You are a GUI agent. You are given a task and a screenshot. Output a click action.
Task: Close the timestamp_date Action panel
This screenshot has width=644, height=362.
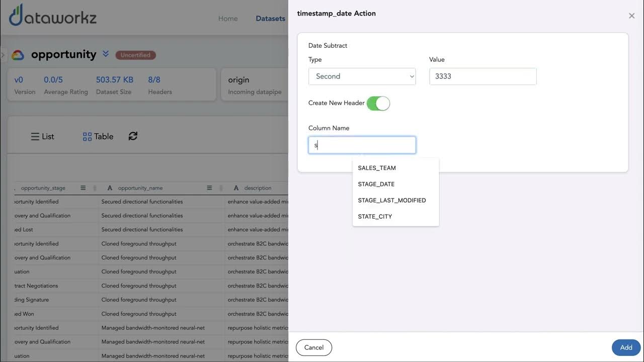[631, 16]
